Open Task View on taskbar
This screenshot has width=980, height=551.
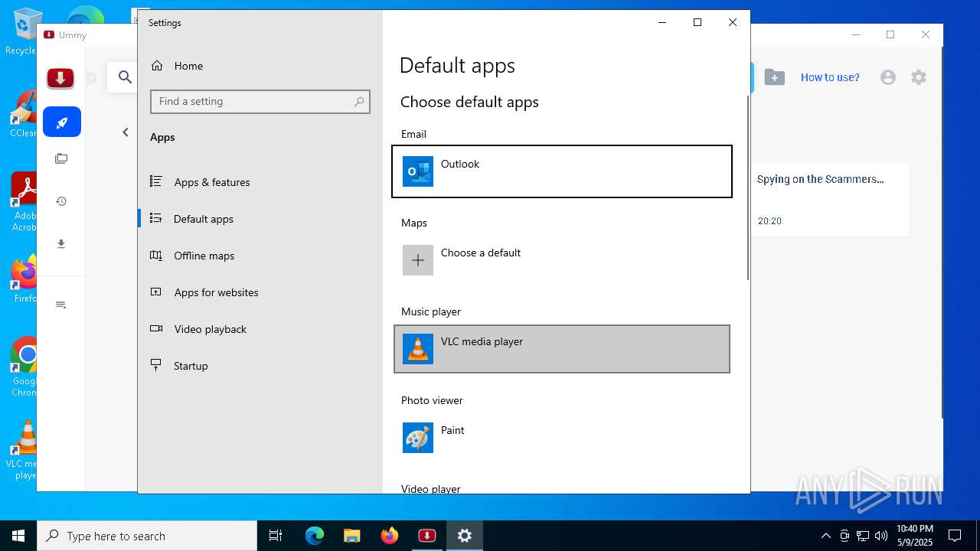[276, 536]
